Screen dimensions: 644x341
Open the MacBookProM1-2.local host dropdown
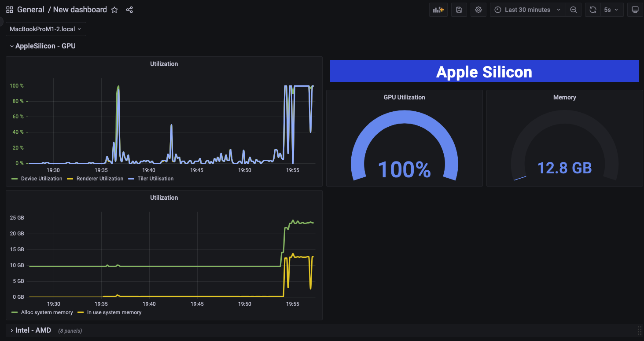tap(46, 29)
